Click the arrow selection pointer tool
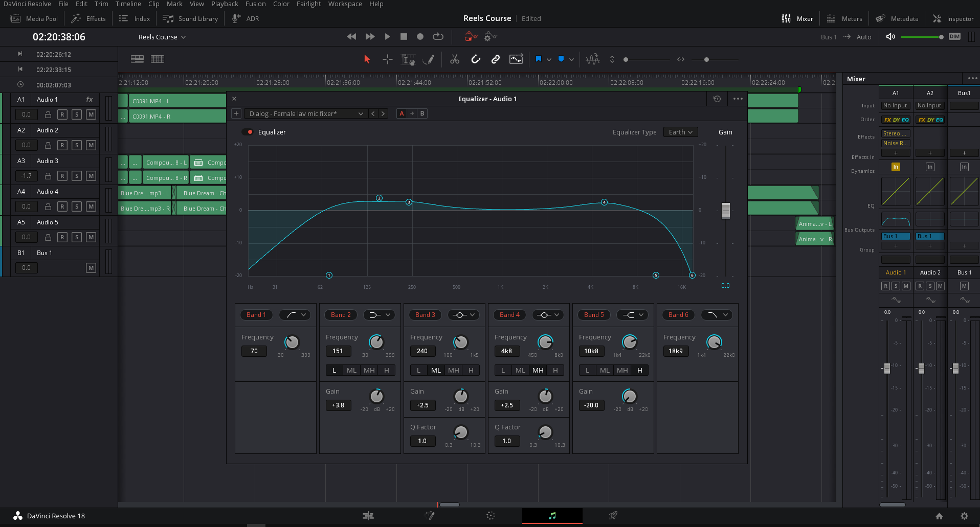980x527 pixels. [x=367, y=59]
